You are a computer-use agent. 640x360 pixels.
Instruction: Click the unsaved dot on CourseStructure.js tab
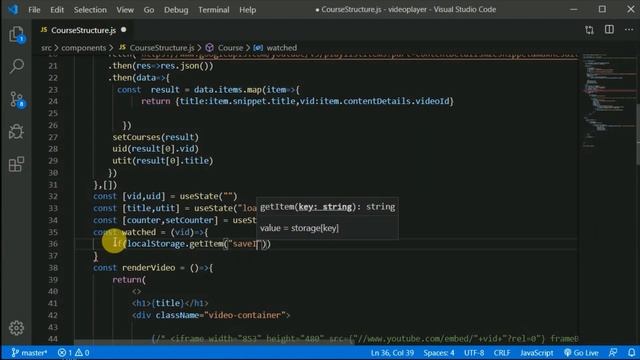click(123, 29)
